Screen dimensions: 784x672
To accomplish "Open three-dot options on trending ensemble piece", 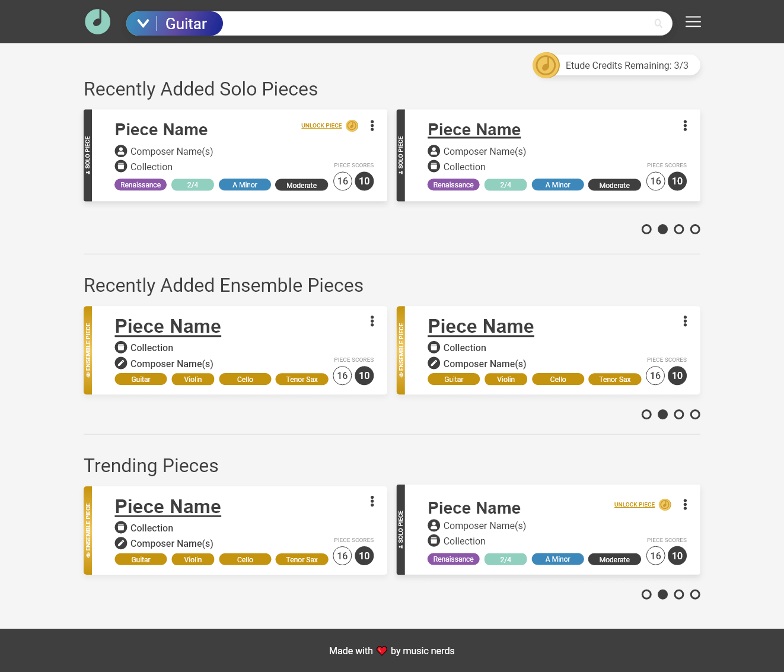I will pos(372,501).
